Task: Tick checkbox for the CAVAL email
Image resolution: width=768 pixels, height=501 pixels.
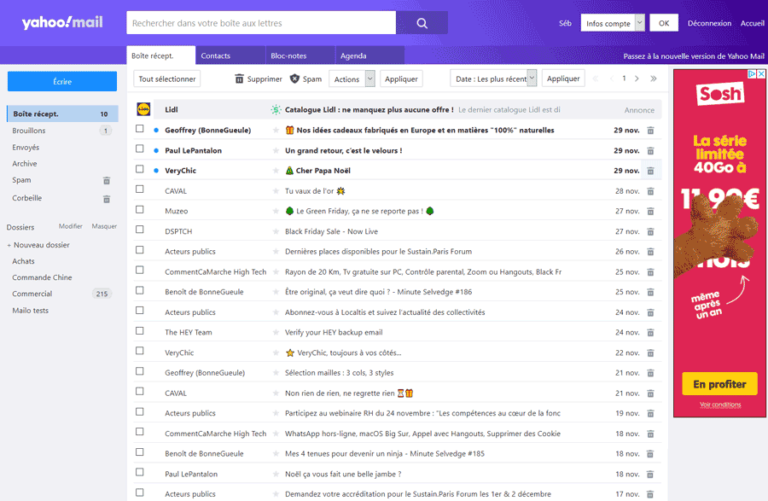Action: coord(140,191)
